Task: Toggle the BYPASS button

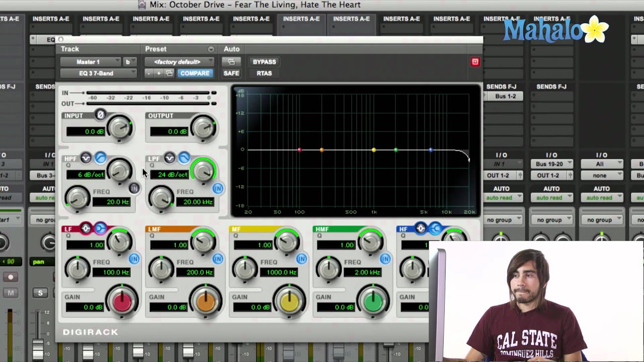Action: click(264, 62)
